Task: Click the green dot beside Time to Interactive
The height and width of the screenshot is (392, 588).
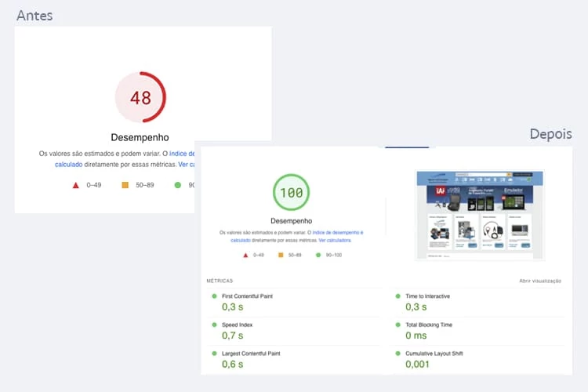Action: click(397, 296)
